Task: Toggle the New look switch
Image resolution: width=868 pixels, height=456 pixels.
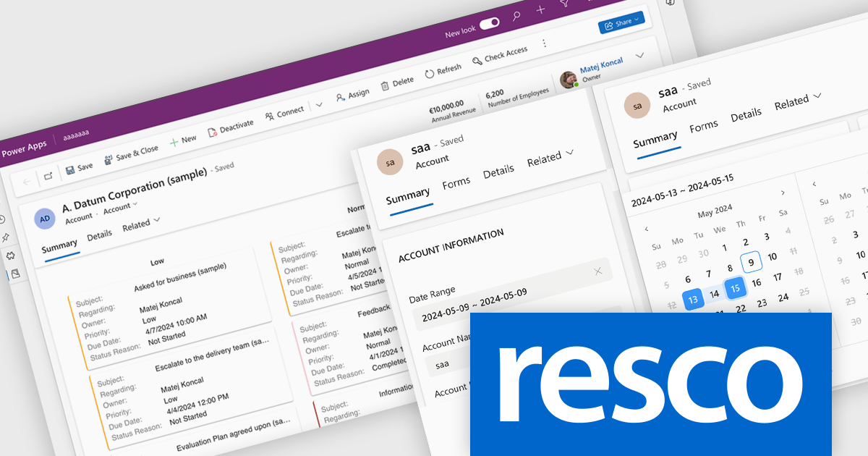Action: coord(490,23)
